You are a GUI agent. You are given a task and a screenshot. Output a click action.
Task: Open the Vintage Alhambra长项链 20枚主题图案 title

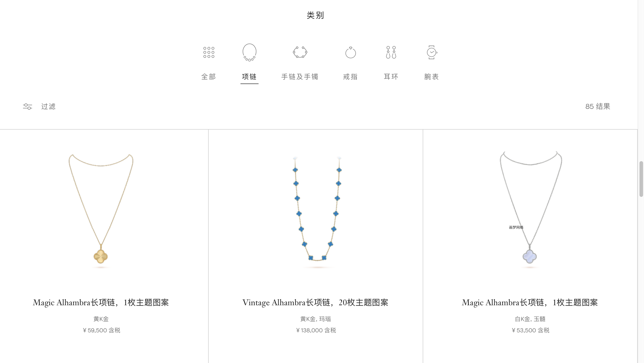pos(315,302)
